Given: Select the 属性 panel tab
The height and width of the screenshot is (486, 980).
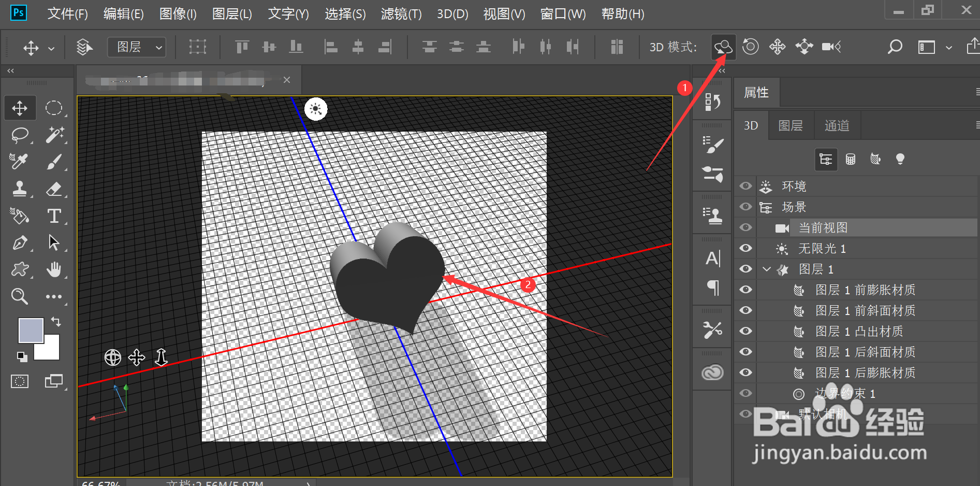Looking at the screenshot, I should [x=757, y=93].
